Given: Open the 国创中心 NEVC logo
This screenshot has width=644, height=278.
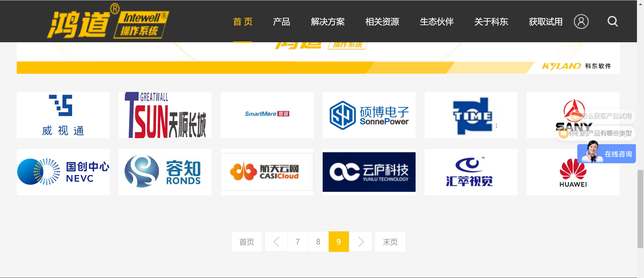Looking at the screenshot, I should point(63,172).
